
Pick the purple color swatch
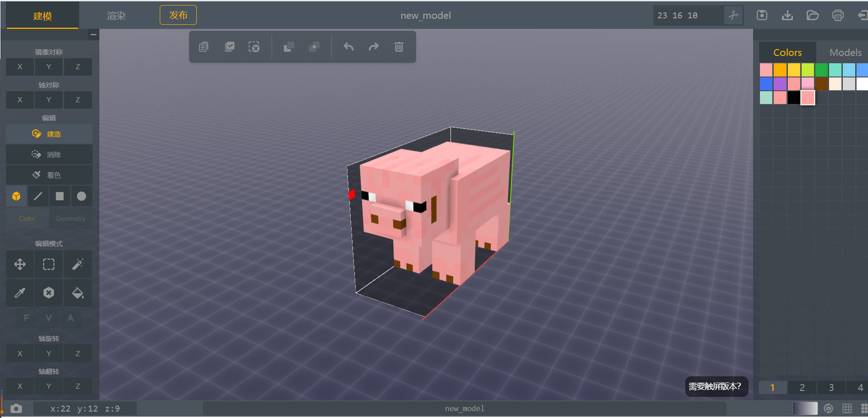coord(780,84)
